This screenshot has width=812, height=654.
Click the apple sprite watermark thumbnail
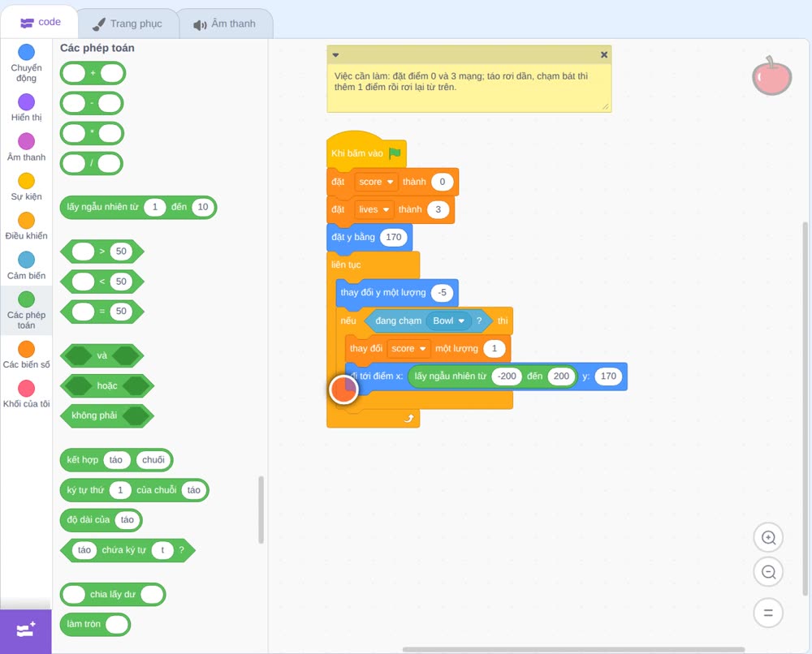point(771,76)
